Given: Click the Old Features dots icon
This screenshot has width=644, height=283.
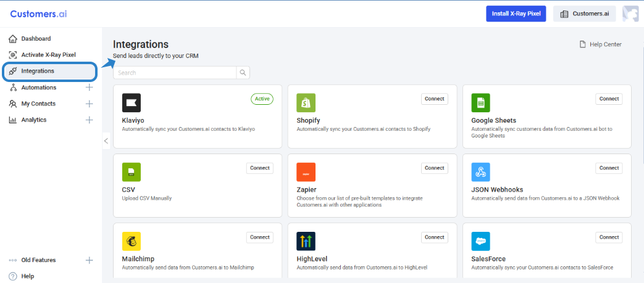Looking at the screenshot, I should pos(13,260).
